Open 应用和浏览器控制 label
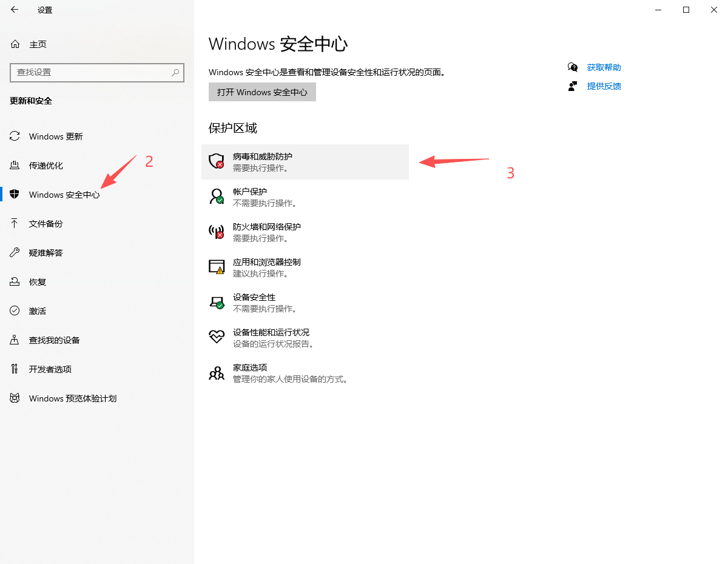 point(267,262)
